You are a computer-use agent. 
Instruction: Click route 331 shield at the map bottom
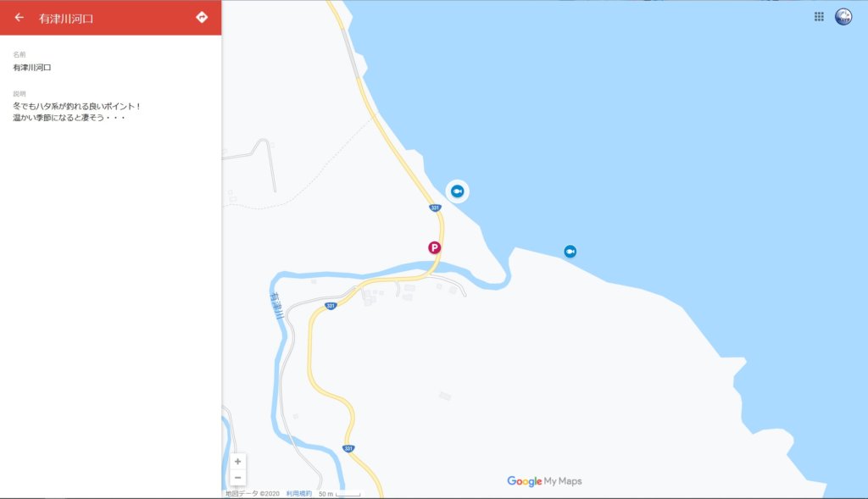pos(348,449)
